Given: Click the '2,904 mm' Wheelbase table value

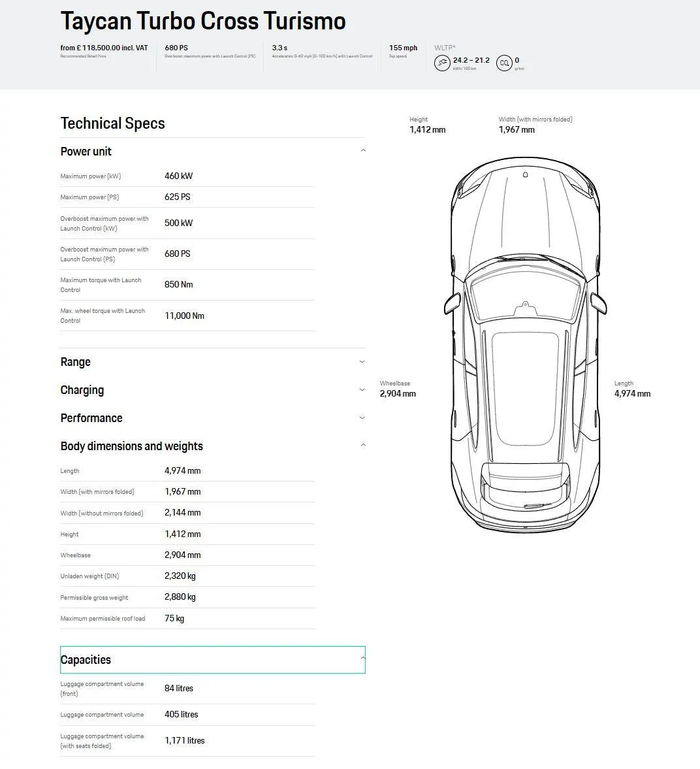Looking at the screenshot, I should coord(182,555).
